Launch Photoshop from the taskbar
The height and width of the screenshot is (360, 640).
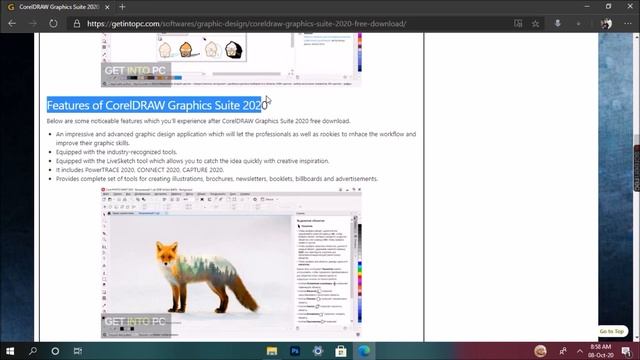[x=295, y=351]
